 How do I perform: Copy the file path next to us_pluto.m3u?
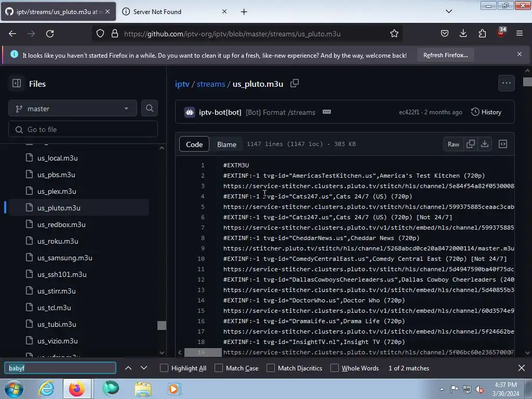click(x=295, y=84)
